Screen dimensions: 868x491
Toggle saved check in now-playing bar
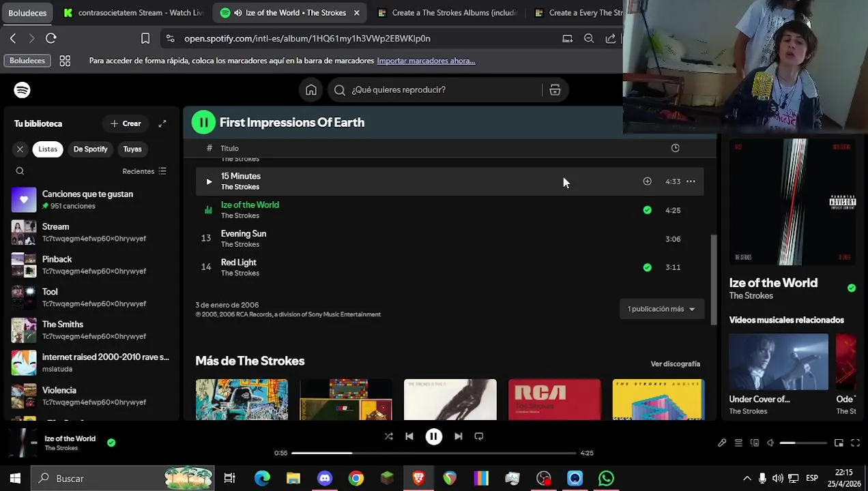[x=111, y=443]
